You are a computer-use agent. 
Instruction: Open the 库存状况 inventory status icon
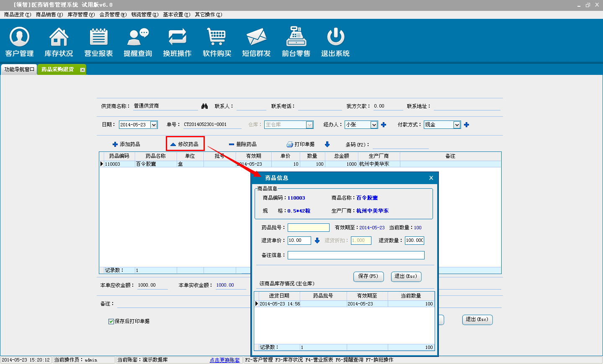(59, 42)
